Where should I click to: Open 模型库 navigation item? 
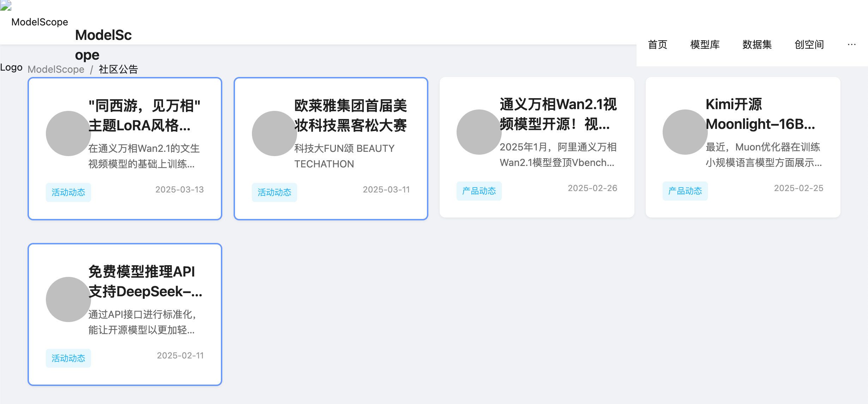pyautogui.click(x=705, y=44)
